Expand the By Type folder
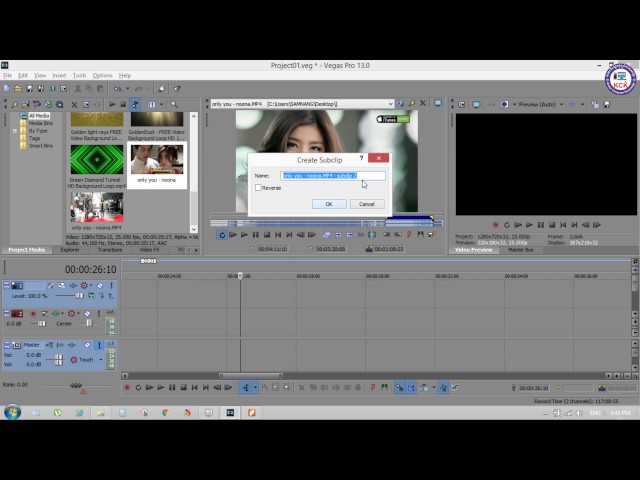Image resolution: width=640 pixels, height=480 pixels. 15,131
